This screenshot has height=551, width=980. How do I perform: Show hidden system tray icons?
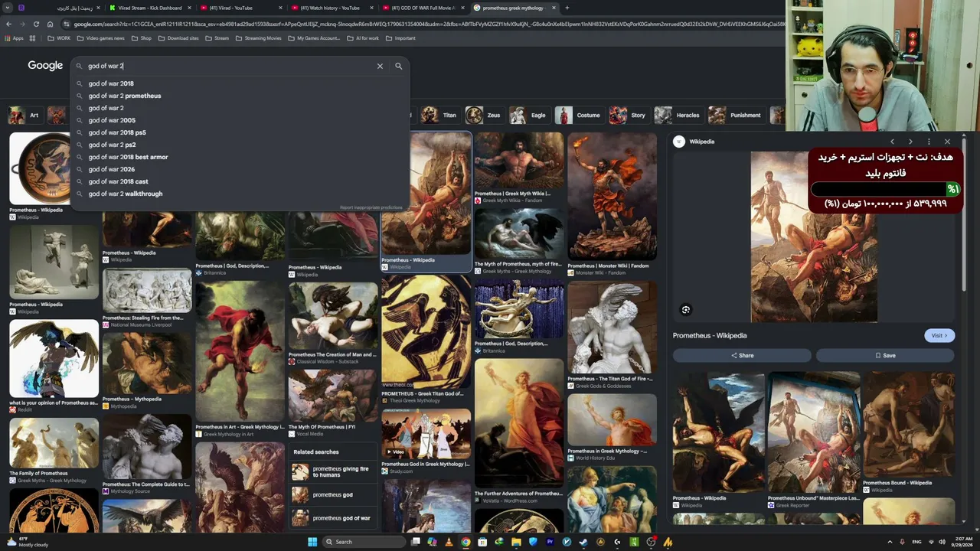tap(889, 542)
